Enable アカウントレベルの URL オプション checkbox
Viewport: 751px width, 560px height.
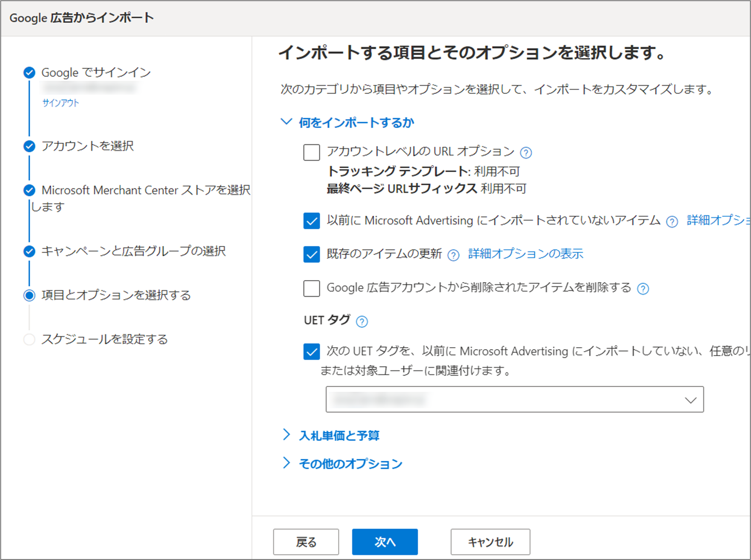(312, 152)
